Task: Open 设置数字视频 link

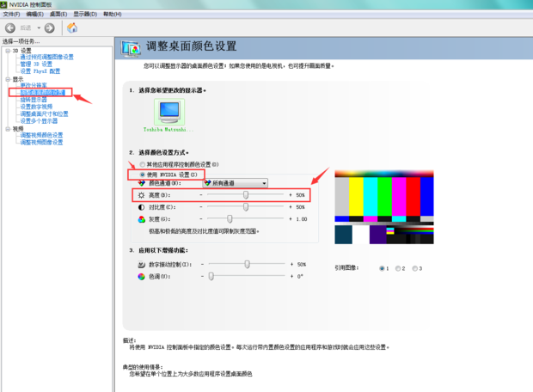Action: click(x=36, y=107)
